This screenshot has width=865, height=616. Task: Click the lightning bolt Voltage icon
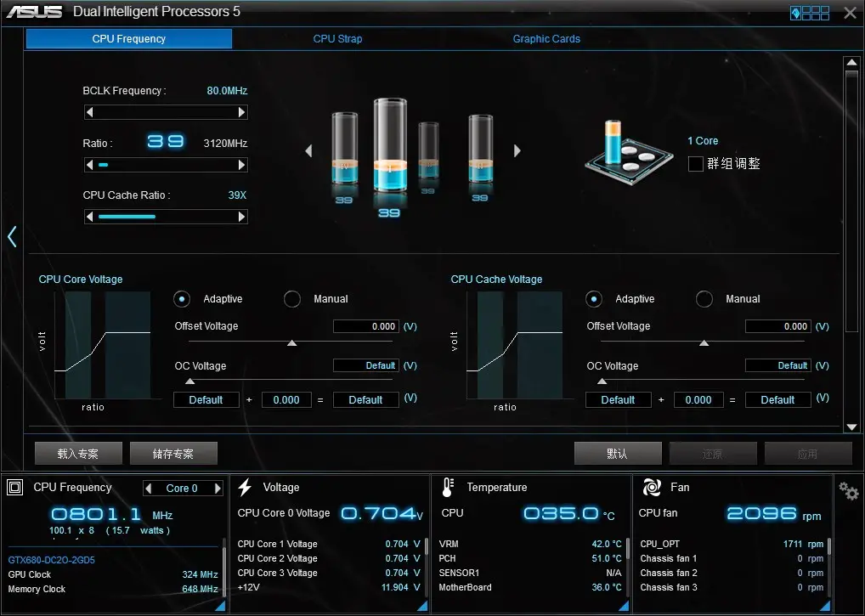[x=245, y=487]
